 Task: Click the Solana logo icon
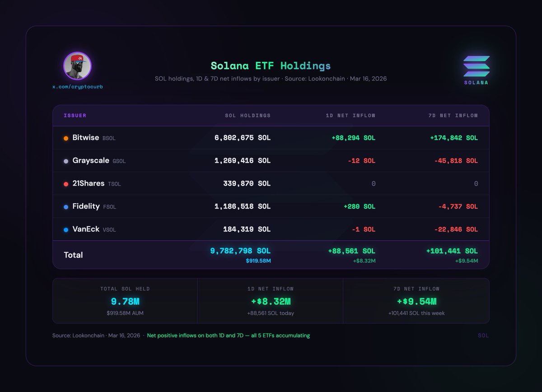coord(476,66)
